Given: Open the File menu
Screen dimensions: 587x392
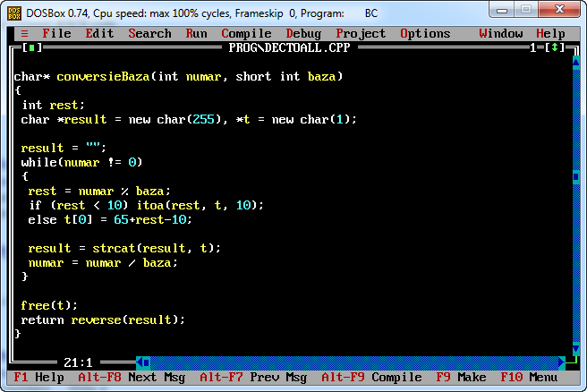Looking at the screenshot, I should coord(56,33).
